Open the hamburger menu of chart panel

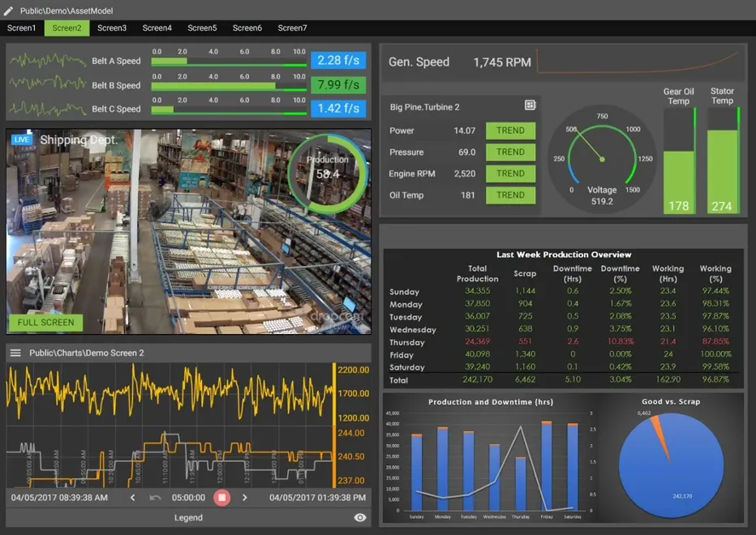(x=15, y=353)
